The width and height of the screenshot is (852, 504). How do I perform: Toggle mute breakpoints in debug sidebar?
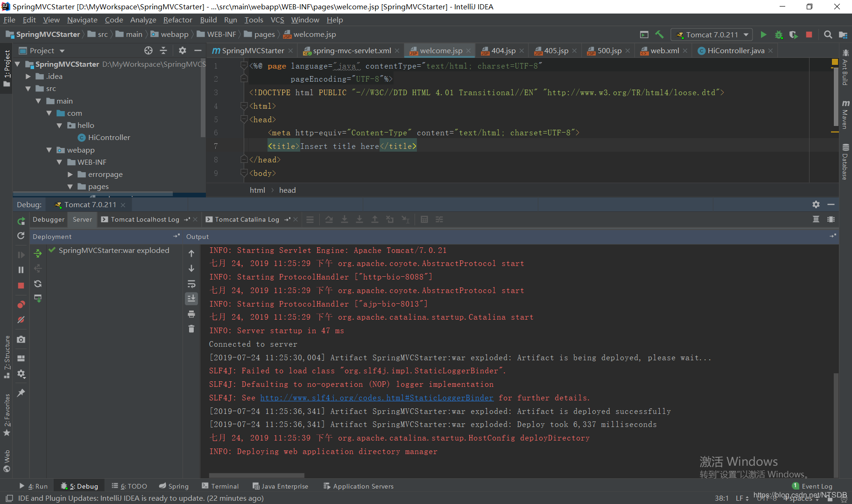(x=21, y=320)
